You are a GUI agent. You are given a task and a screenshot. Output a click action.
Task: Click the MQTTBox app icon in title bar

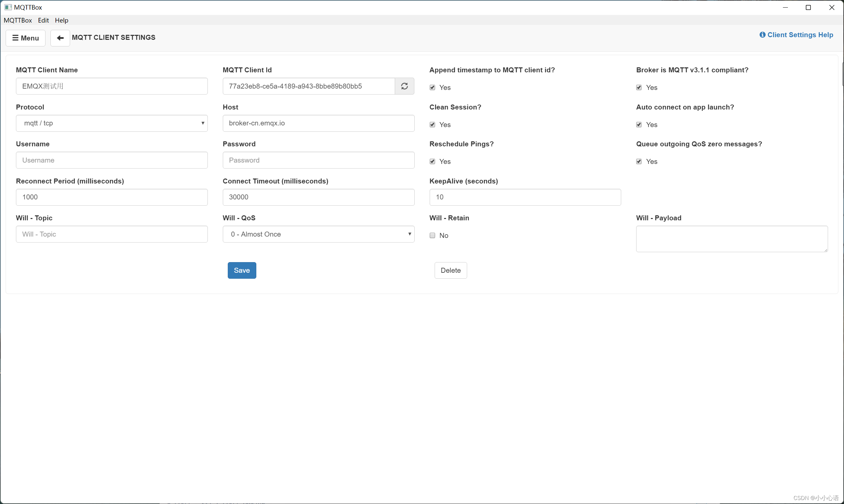(x=8, y=7)
